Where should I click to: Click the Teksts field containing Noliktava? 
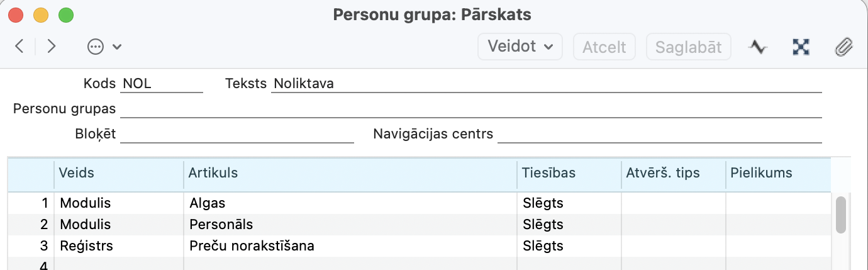(546, 84)
